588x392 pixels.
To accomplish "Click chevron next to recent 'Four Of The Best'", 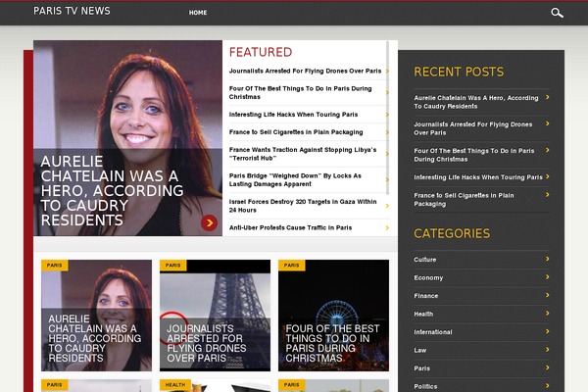I will click(548, 150).
